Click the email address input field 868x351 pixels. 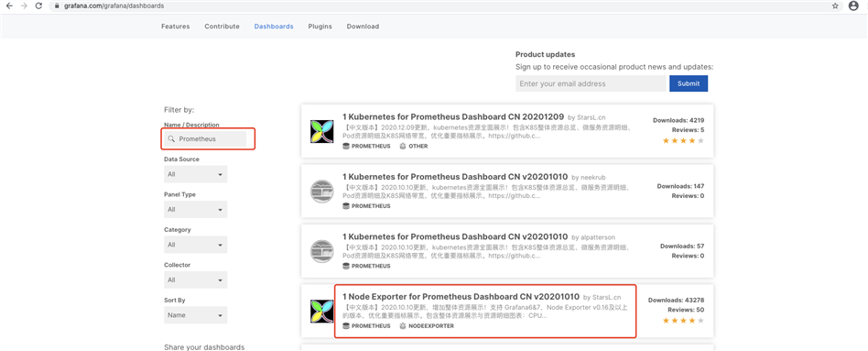pos(591,83)
